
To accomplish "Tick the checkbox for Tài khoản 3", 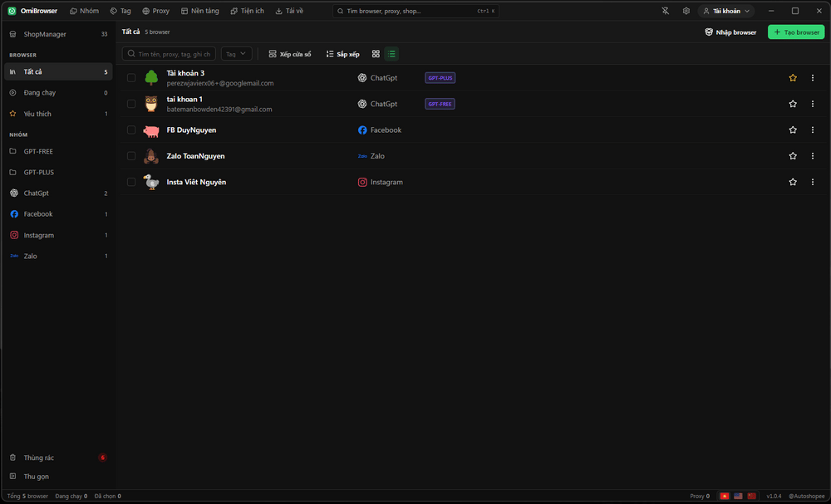I will (131, 78).
